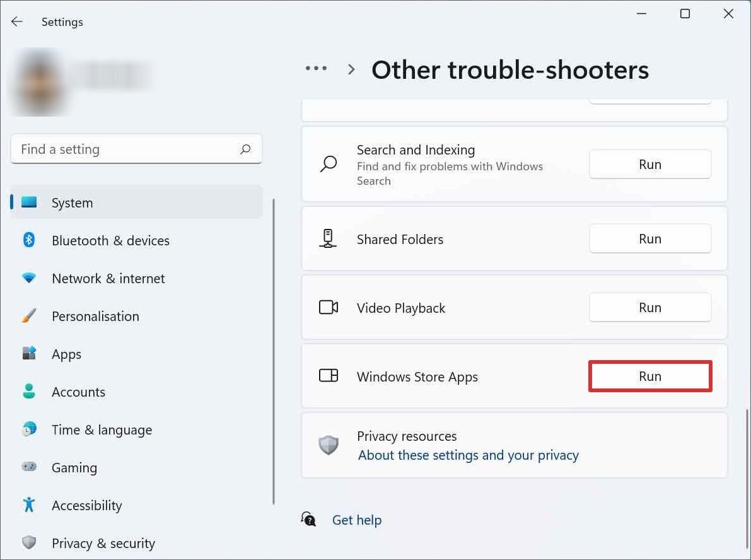Open the Accessibility category
Screen dimensions: 751x560
click(x=136, y=505)
